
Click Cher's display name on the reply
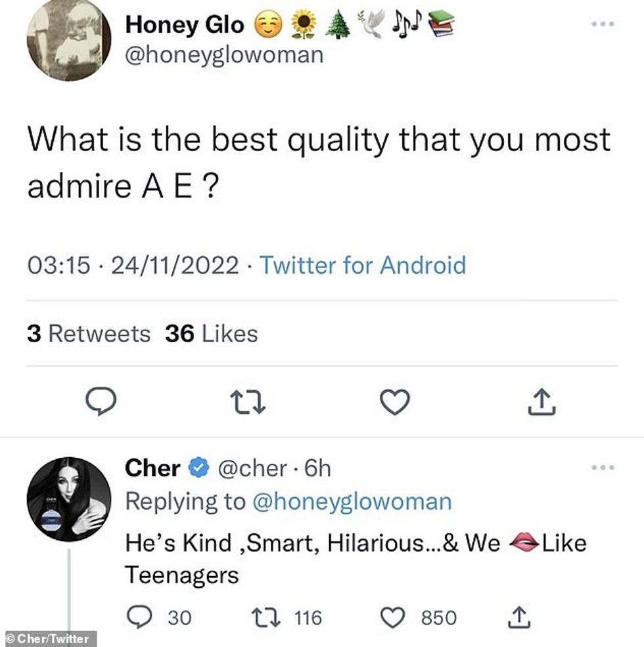(x=152, y=468)
